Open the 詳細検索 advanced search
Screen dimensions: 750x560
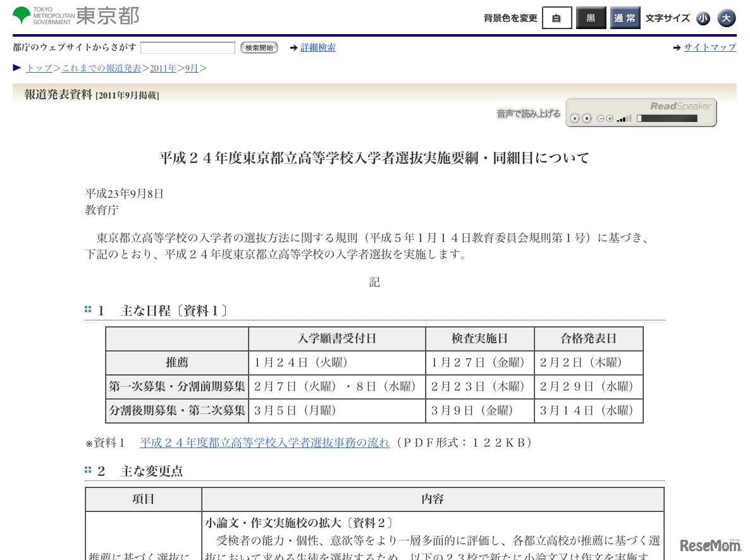(x=318, y=47)
